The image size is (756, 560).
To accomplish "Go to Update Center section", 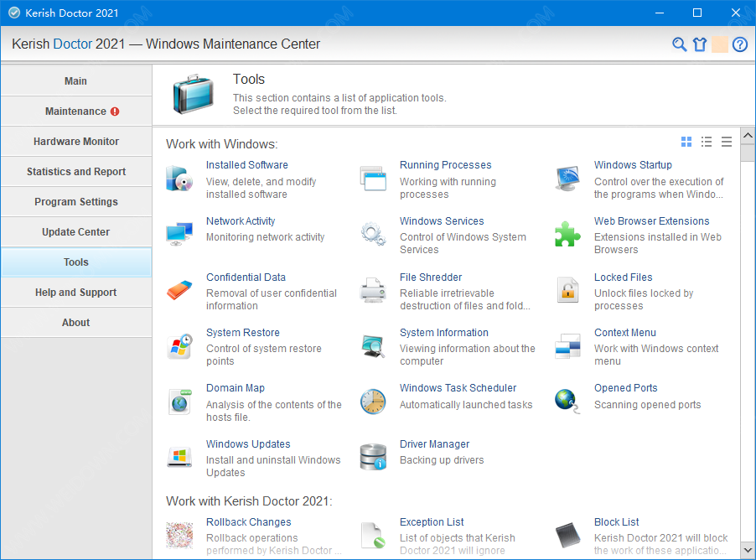I will [76, 232].
